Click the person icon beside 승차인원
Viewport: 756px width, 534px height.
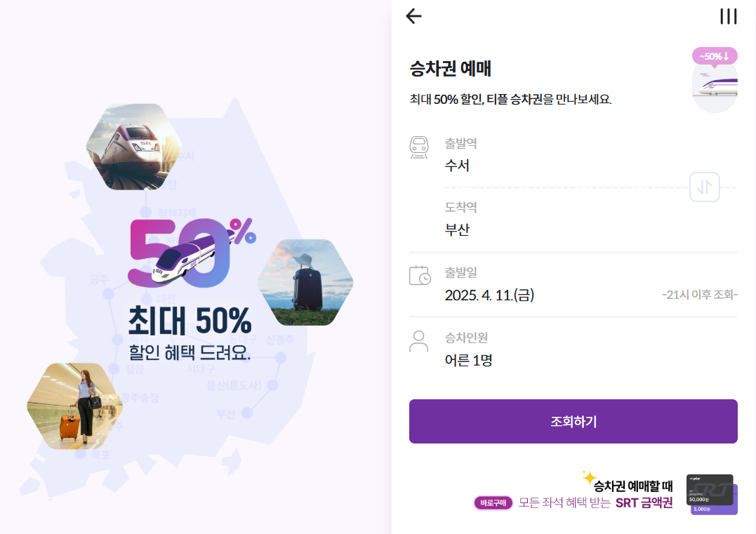pos(419,342)
